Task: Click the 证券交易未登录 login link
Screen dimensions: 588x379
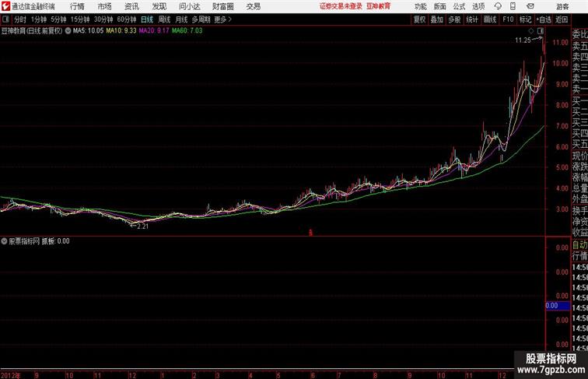Action: pyautogui.click(x=341, y=6)
